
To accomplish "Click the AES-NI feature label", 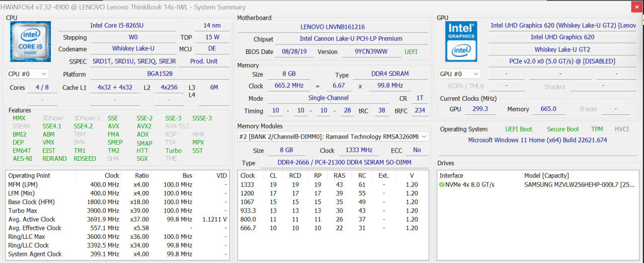I will point(22,159).
